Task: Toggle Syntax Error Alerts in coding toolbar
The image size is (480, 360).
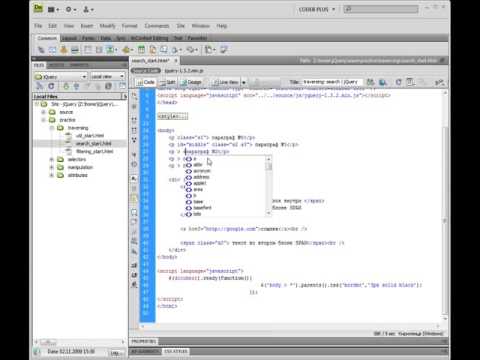Action: tap(134, 199)
